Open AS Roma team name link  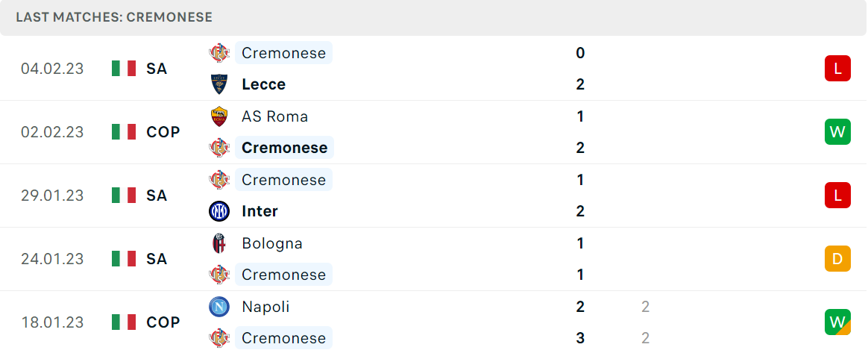274,116
